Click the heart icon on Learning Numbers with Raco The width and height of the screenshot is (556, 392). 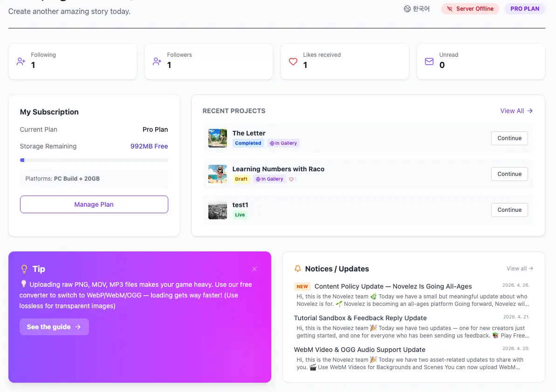pyautogui.click(x=291, y=179)
